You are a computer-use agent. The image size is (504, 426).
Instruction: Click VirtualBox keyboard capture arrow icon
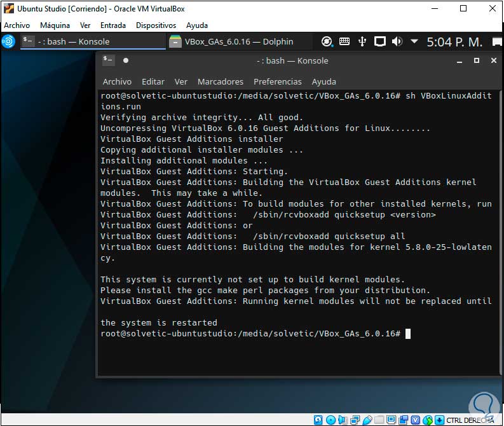[x=439, y=420]
